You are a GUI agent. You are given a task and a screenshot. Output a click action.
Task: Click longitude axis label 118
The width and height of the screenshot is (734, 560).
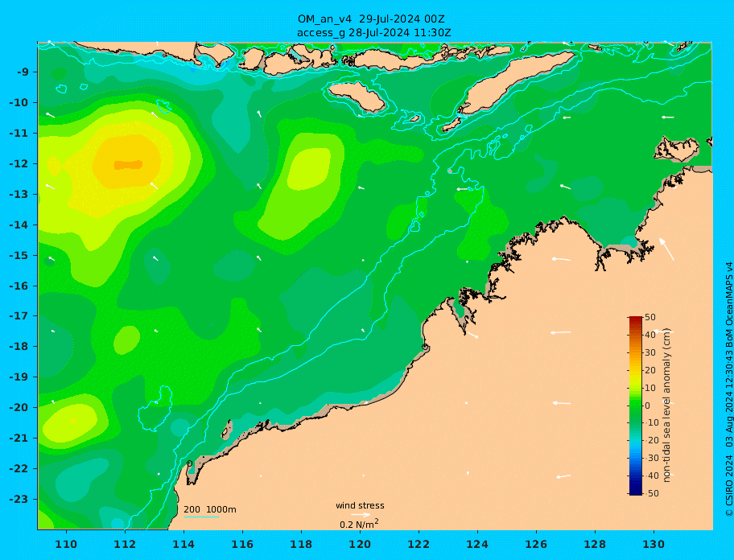(301, 544)
